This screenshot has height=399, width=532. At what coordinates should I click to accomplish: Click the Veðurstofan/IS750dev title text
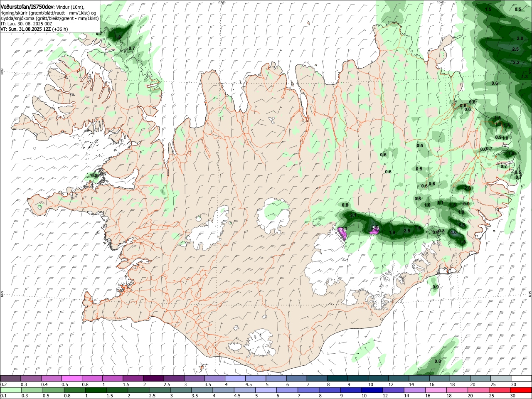coord(27,7)
